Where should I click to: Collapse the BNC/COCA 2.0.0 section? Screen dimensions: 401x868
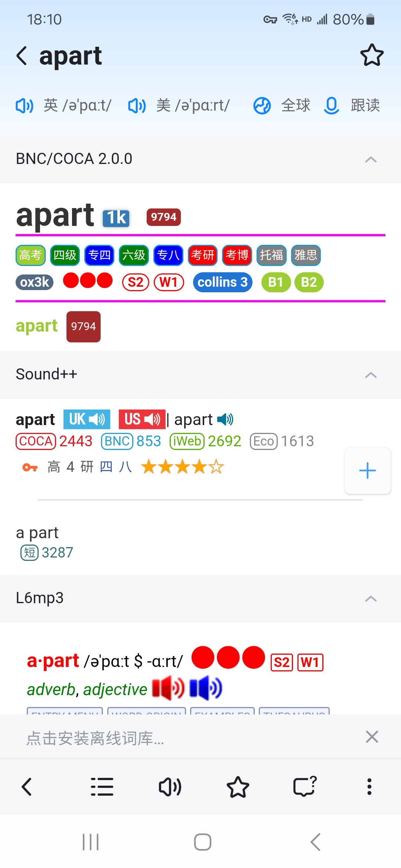tap(371, 160)
